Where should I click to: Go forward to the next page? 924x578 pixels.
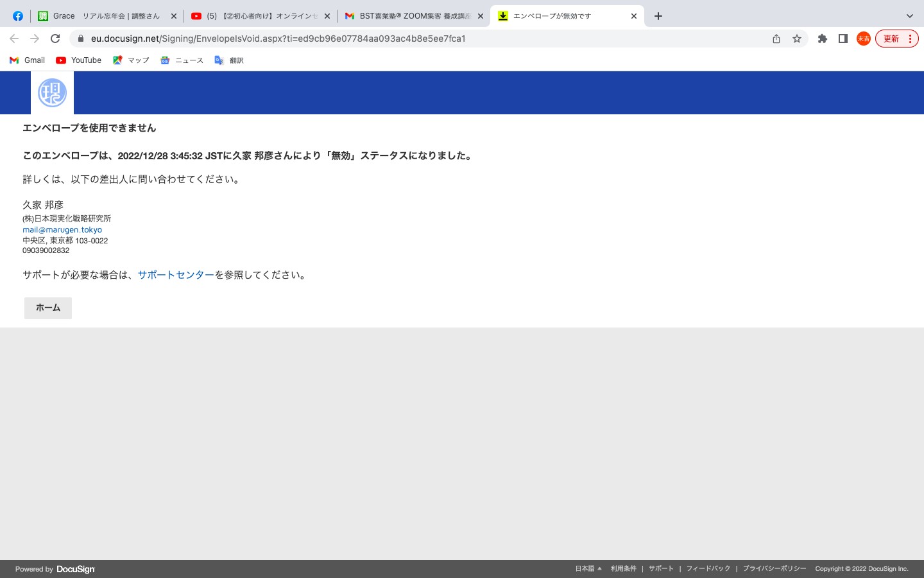pos(35,39)
